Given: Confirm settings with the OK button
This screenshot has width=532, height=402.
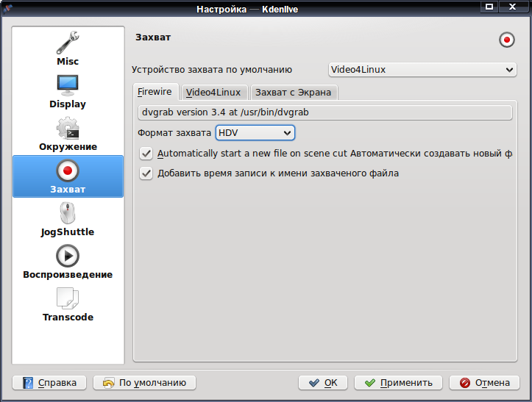Looking at the screenshot, I should (323, 383).
